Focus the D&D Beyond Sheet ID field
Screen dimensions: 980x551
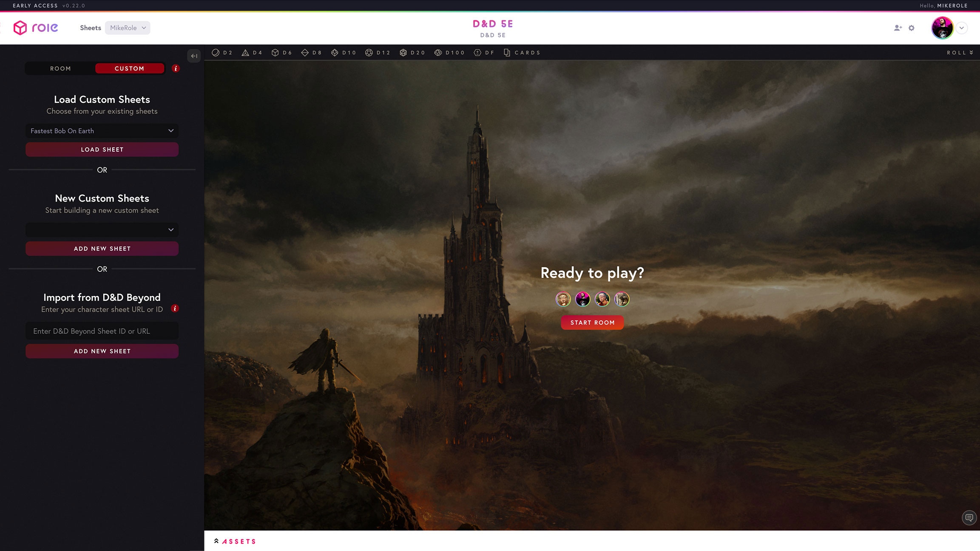click(x=102, y=331)
